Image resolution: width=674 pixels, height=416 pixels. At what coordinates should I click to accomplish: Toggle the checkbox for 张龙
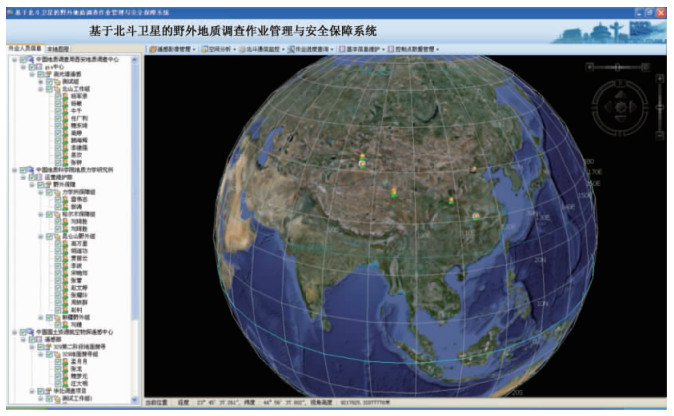[x=58, y=369]
